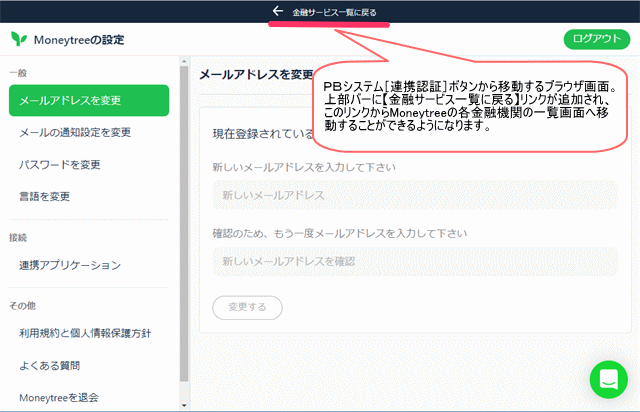Open パスワードを変更 menu item
This screenshot has width=640, height=412.
[x=60, y=165]
